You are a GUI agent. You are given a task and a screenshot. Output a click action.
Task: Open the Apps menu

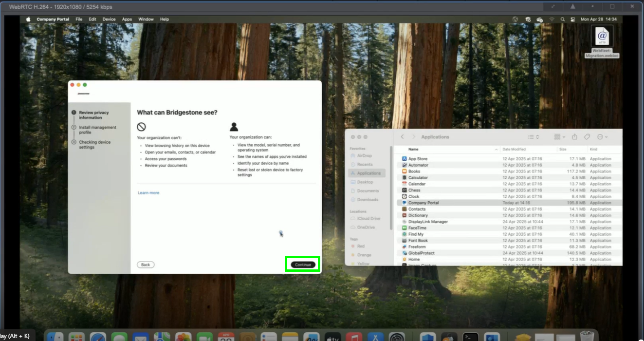[127, 19]
